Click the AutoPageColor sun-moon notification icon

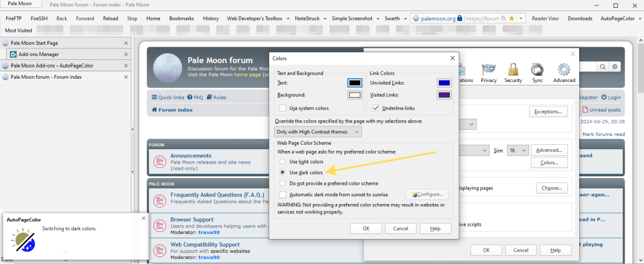[x=23, y=240]
